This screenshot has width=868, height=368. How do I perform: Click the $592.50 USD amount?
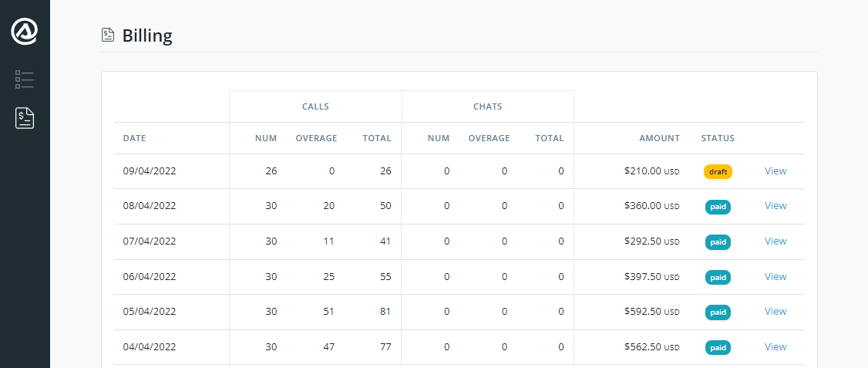pos(651,312)
